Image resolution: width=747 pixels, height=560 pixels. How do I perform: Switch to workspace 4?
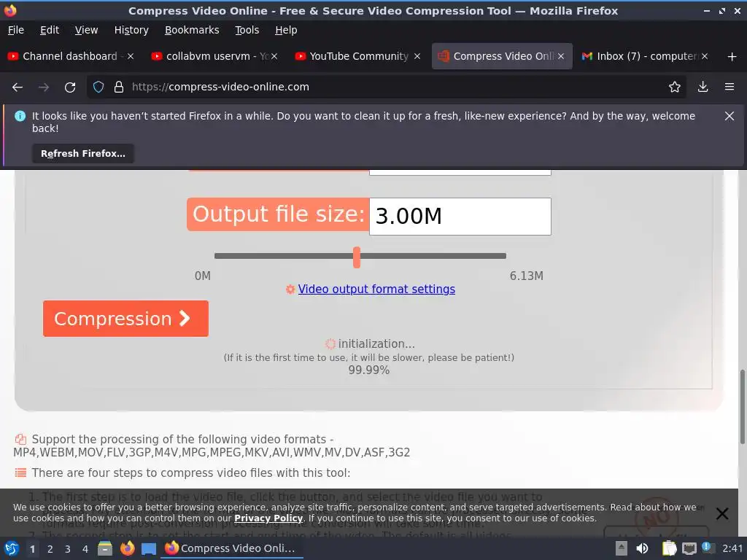tap(85, 549)
